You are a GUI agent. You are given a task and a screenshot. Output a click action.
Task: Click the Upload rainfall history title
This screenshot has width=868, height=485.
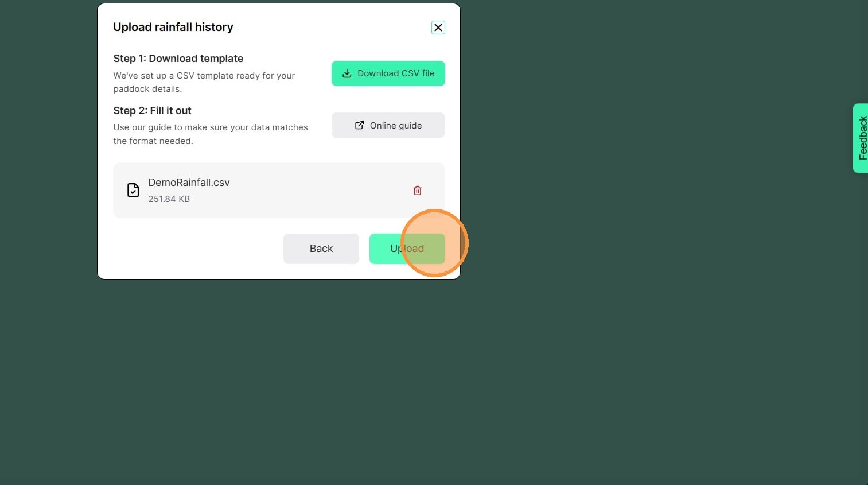(x=173, y=27)
